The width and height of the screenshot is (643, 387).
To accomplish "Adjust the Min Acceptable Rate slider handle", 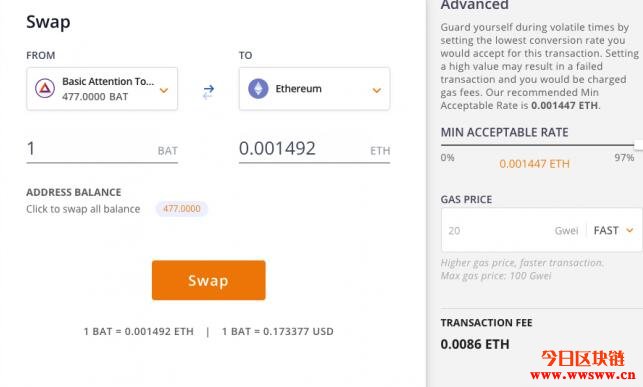I will point(638,144).
